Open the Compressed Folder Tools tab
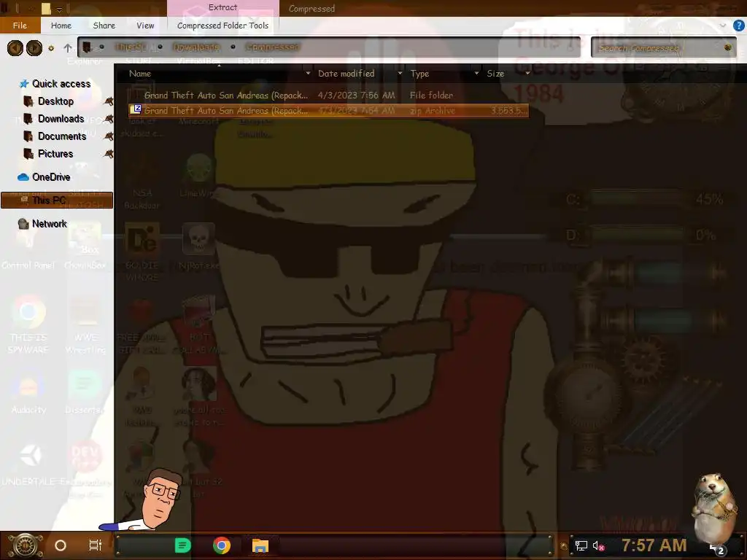 222,26
